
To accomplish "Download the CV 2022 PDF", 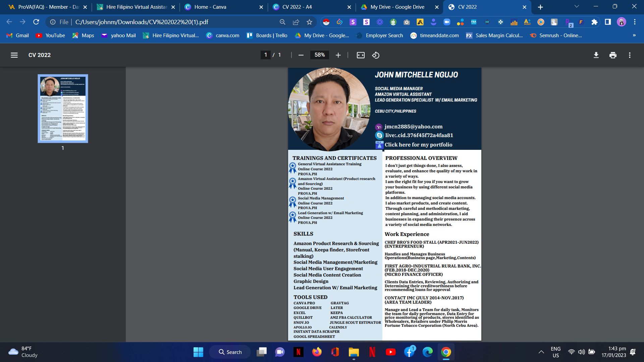I will pyautogui.click(x=596, y=55).
